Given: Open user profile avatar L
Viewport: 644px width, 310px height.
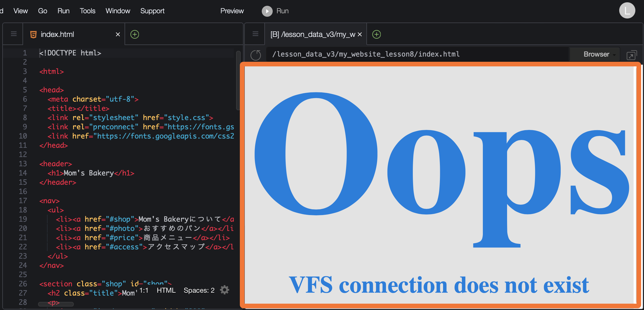Looking at the screenshot, I should [x=627, y=11].
